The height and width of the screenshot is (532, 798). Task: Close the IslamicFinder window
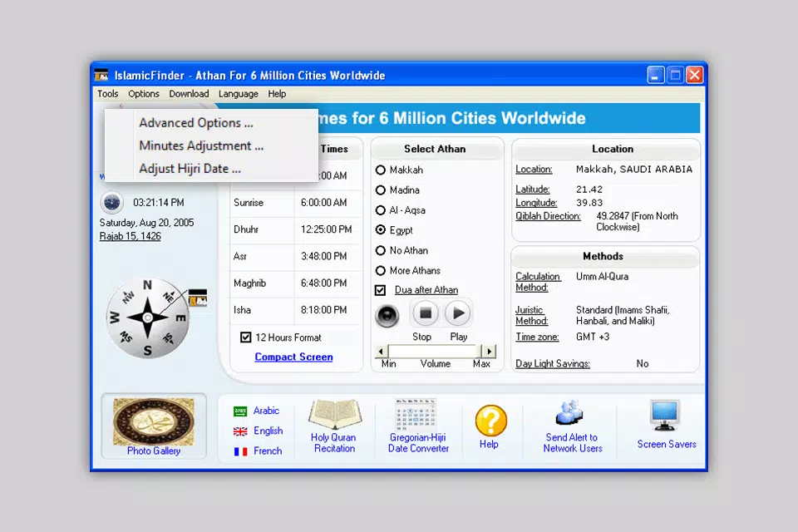(x=695, y=76)
